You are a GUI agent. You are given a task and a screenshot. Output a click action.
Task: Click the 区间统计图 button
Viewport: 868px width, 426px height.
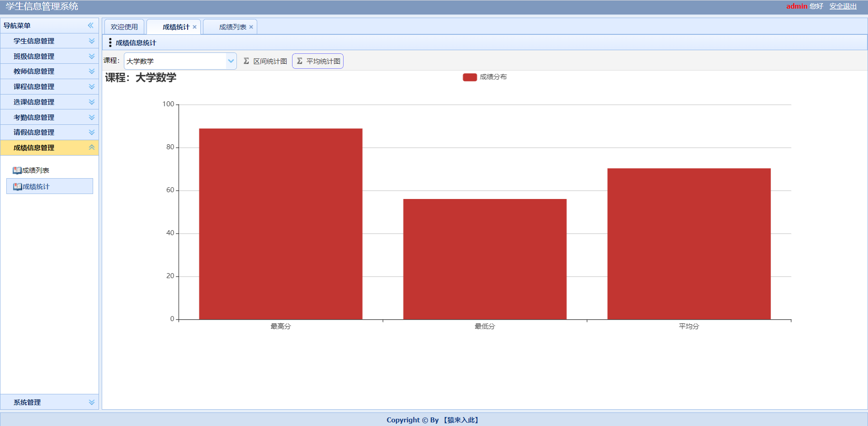click(265, 61)
